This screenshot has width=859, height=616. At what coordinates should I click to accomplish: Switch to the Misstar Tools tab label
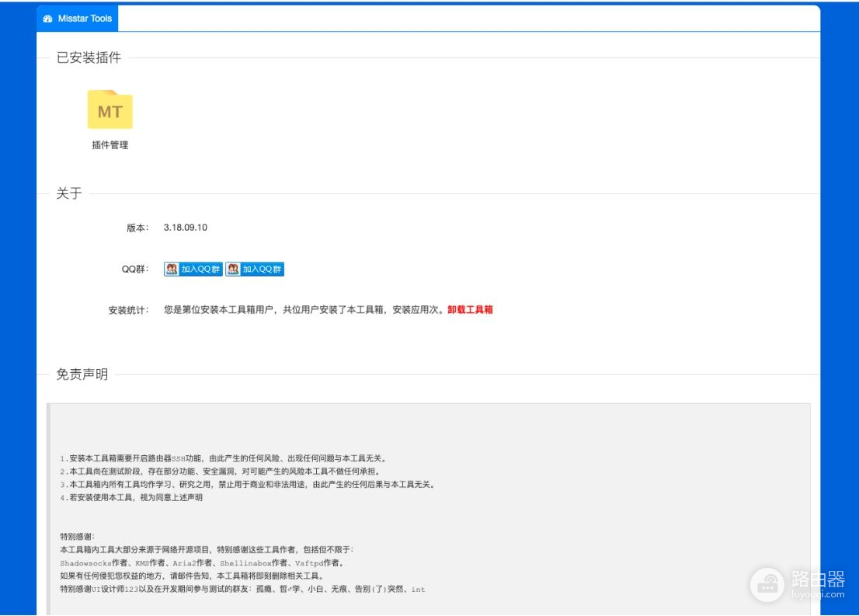pos(85,19)
